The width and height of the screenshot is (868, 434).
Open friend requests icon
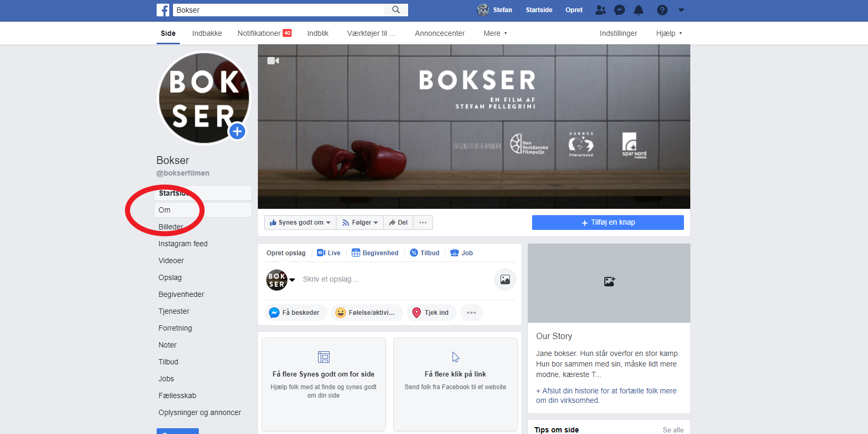point(601,10)
